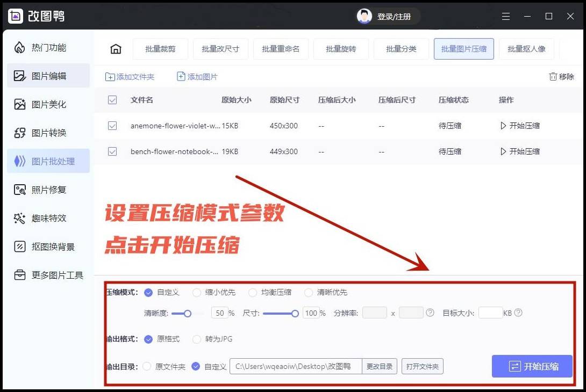This screenshot has width=586, height=392.
Task: Switch to the 批量抠人像 tab
Action: click(x=526, y=48)
